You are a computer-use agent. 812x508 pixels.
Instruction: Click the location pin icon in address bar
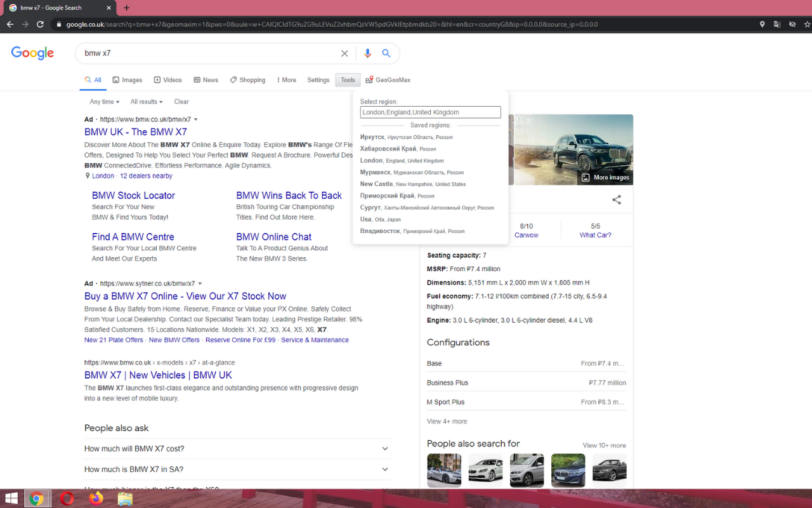click(x=762, y=24)
